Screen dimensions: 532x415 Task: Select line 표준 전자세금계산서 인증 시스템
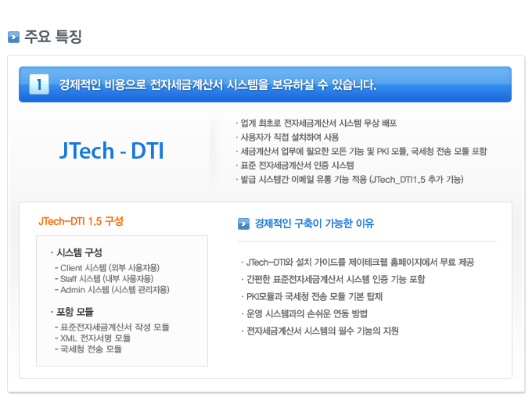click(x=295, y=165)
